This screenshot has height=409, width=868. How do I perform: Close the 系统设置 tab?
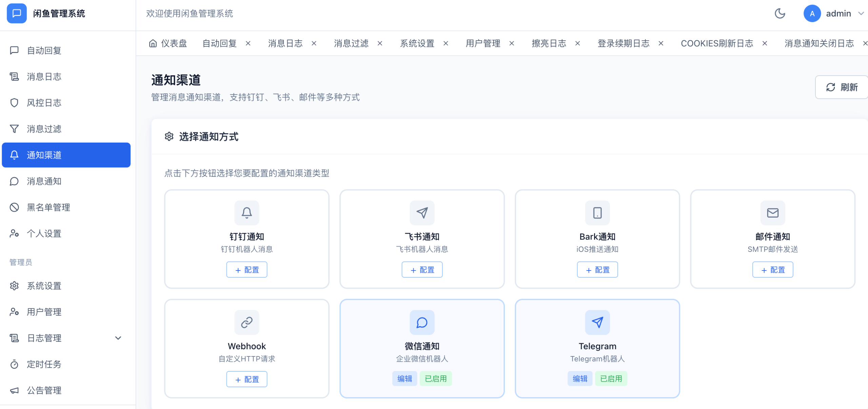tap(446, 43)
